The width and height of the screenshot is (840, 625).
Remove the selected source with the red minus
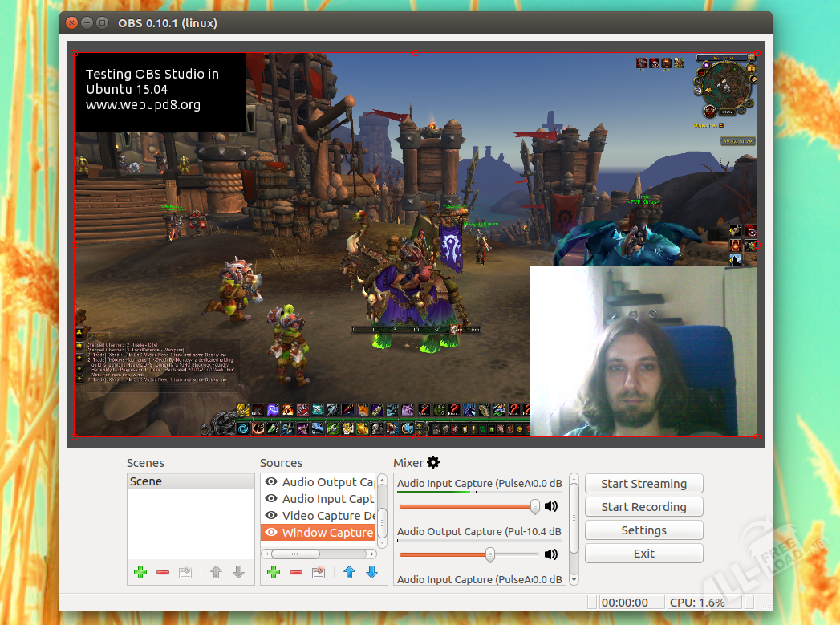[296, 572]
